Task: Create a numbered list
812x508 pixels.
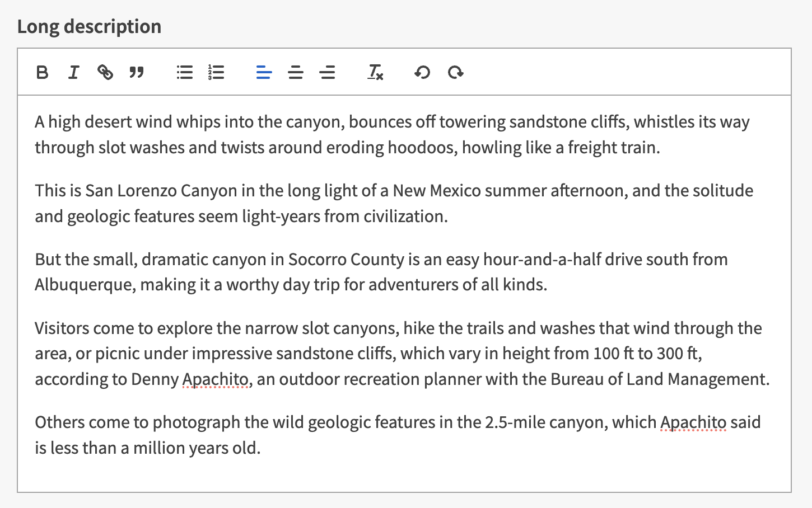Action: 216,72
